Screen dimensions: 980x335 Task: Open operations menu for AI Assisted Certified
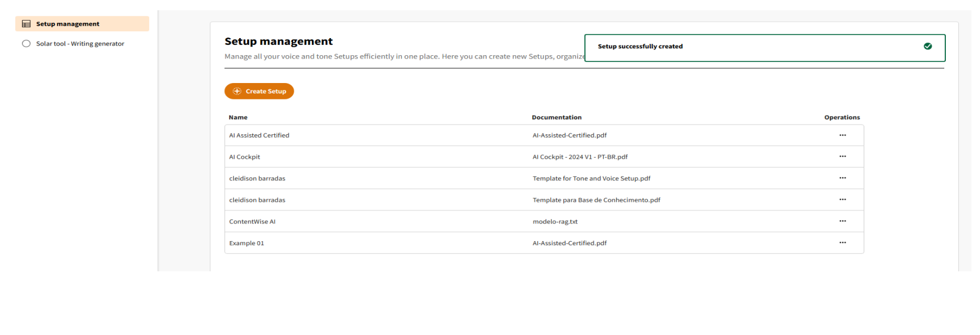(842, 135)
